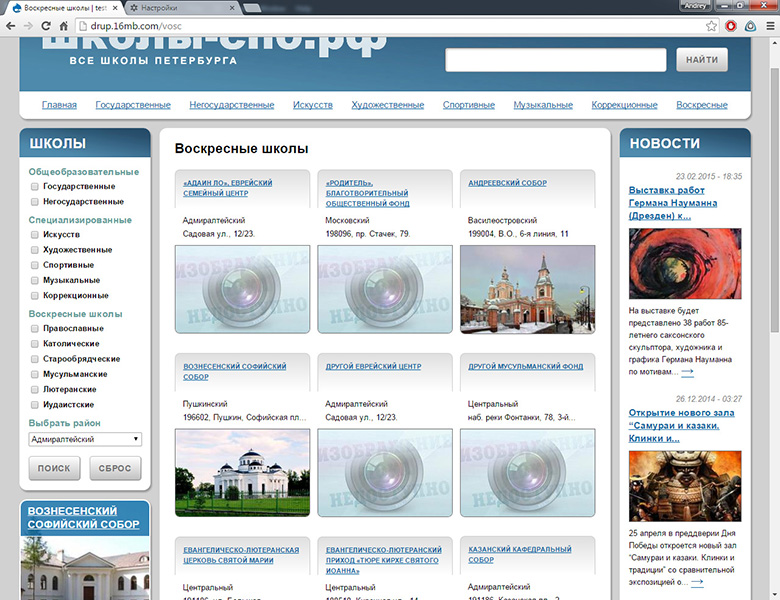The width and height of the screenshot is (780, 600).
Task: Go back with the browser back arrow
Action: click(10, 26)
